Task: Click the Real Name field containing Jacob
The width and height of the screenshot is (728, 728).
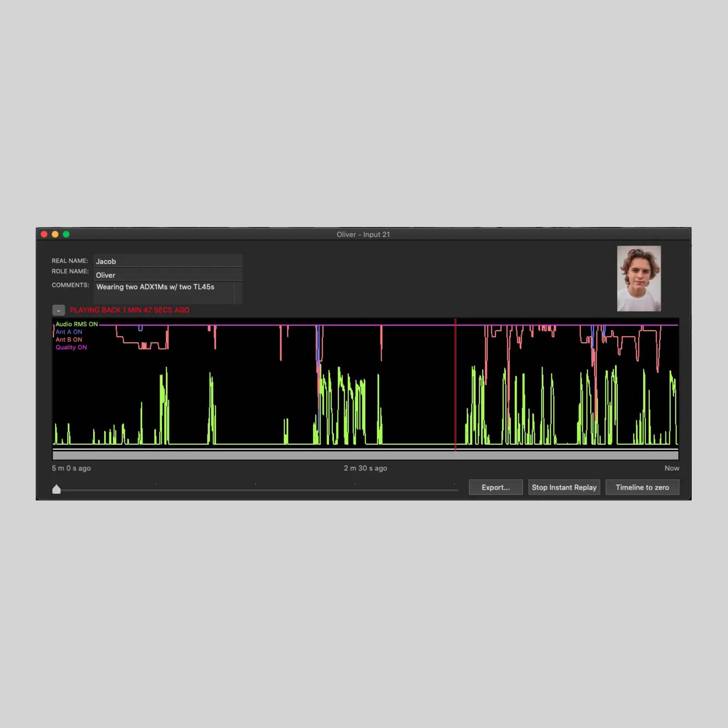Action: (x=167, y=261)
